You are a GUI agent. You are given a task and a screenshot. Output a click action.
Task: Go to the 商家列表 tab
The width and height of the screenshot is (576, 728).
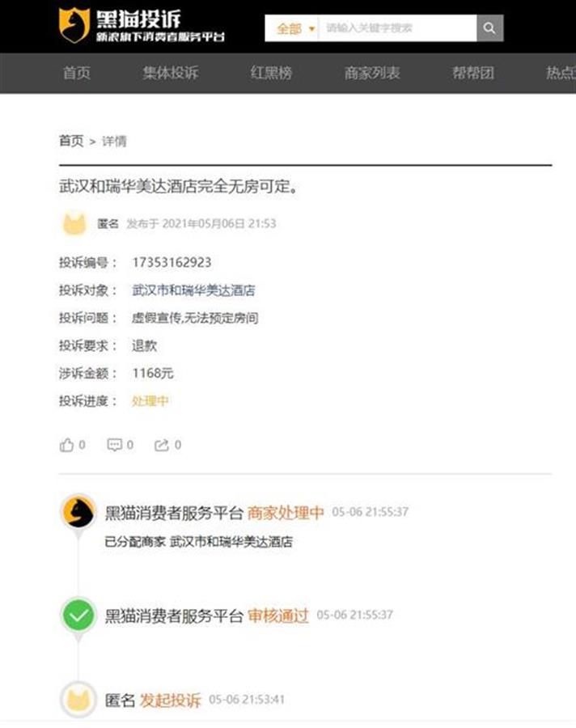(x=372, y=73)
